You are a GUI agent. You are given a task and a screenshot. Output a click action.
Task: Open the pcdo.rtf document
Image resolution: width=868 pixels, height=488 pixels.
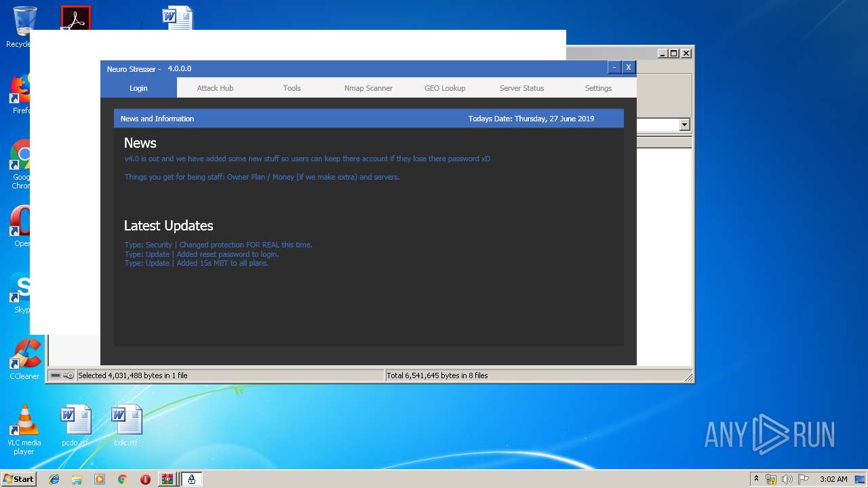(x=75, y=426)
